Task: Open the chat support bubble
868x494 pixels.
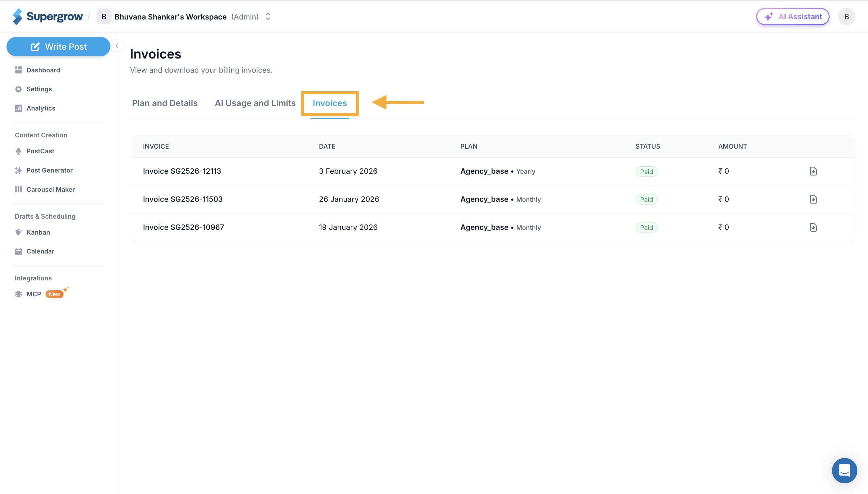Action: 844,471
